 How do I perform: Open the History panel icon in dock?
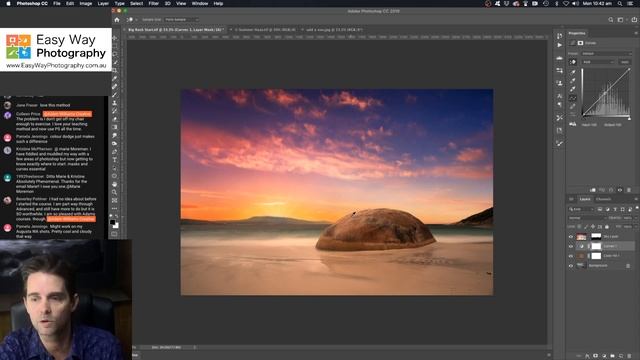pos(559,36)
